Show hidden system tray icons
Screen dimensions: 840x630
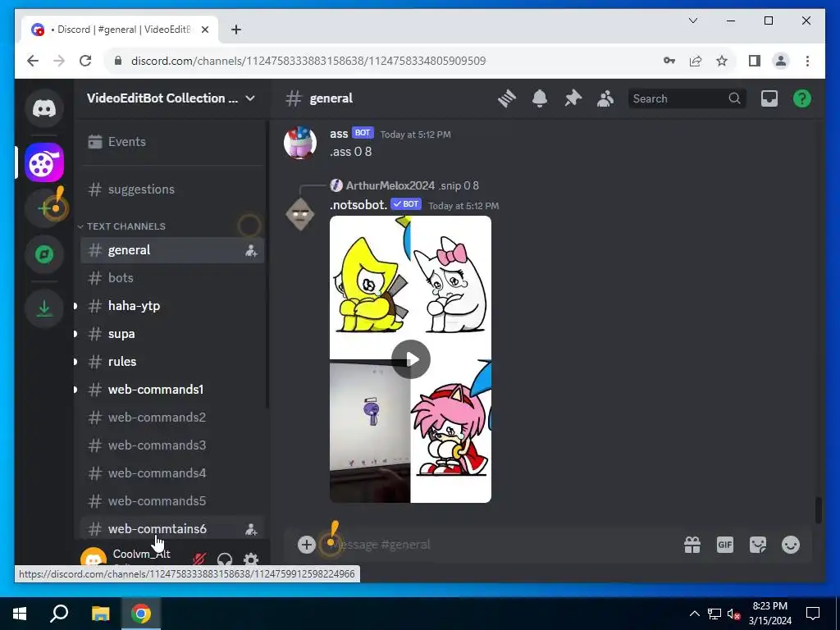[694, 614]
